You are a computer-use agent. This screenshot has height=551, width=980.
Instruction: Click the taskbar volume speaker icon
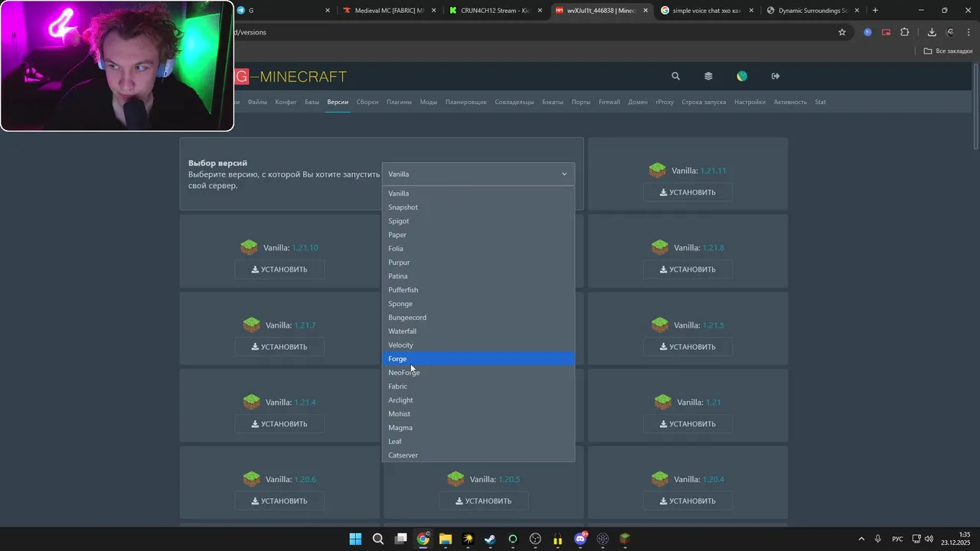point(929,539)
